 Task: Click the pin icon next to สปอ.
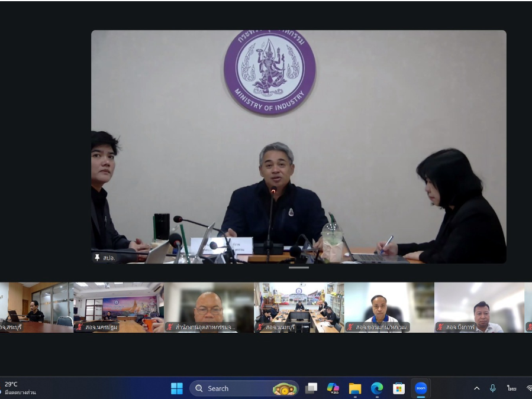click(97, 258)
